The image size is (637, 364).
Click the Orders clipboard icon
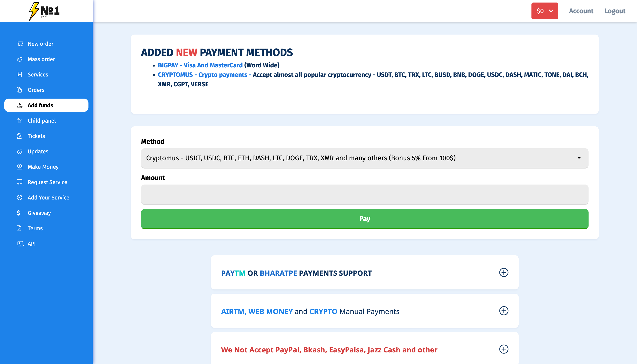pos(19,90)
